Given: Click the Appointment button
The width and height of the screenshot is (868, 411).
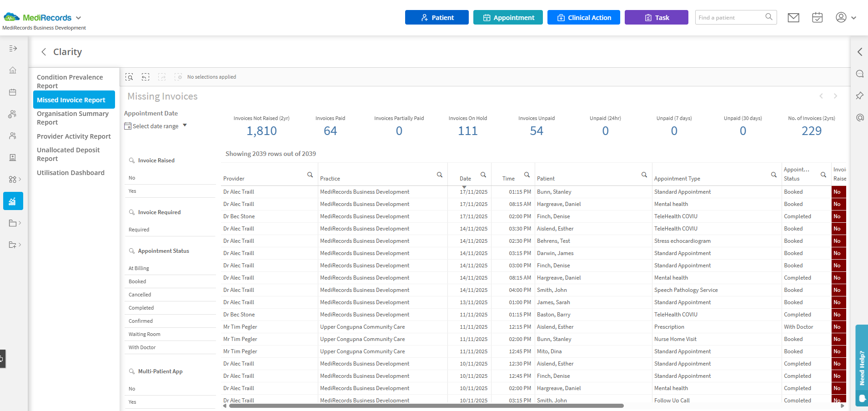Looking at the screenshot, I should (x=508, y=18).
